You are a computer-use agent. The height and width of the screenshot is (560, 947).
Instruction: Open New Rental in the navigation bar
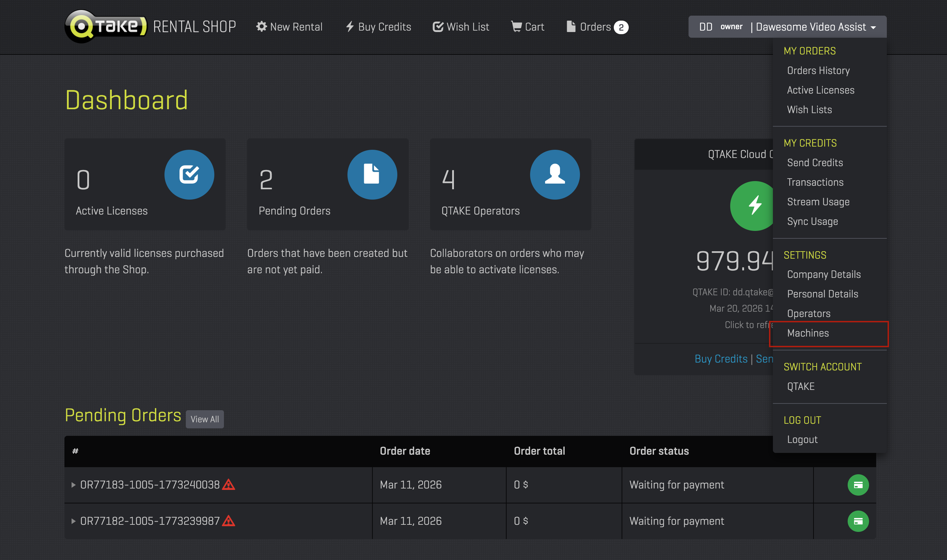point(289,27)
